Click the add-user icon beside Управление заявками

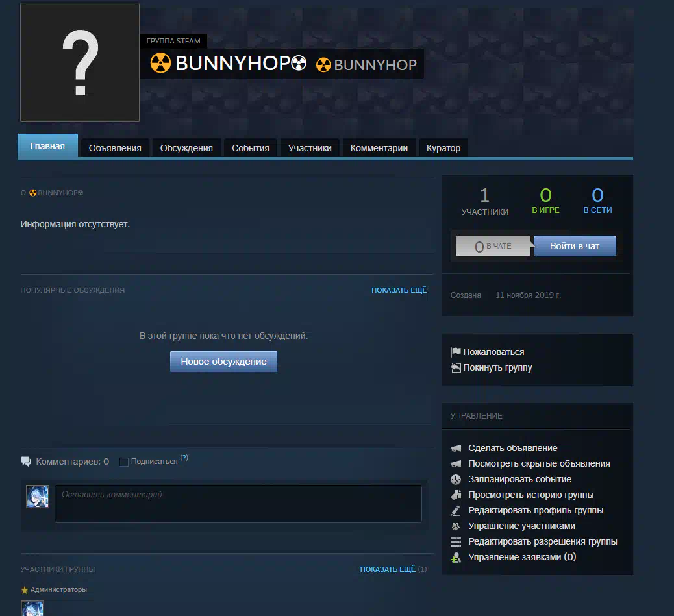[x=456, y=558]
